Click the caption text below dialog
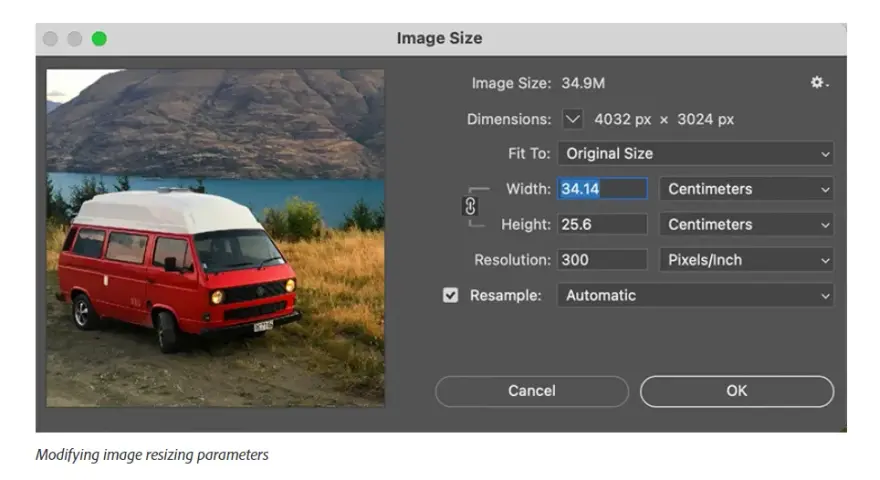This screenshot has width=880, height=480. (x=152, y=455)
